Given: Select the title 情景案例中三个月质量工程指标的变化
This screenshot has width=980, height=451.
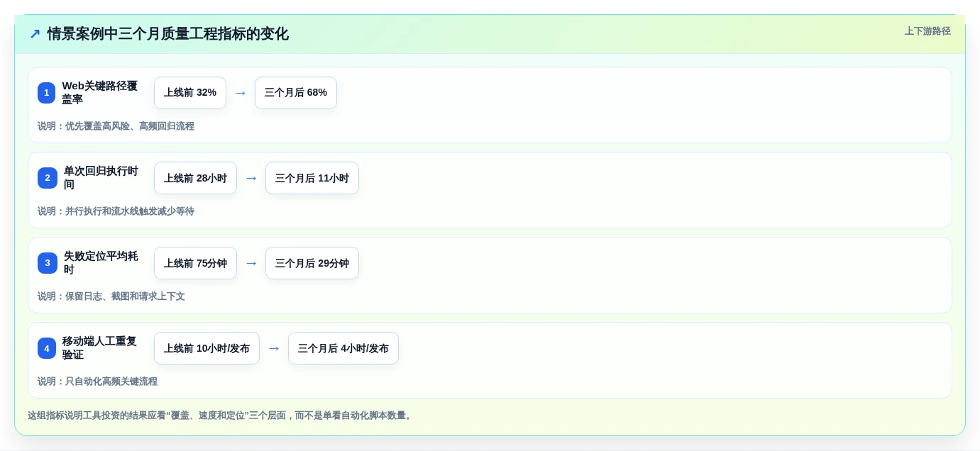Looking at the screenshot, I should (167, 34).
